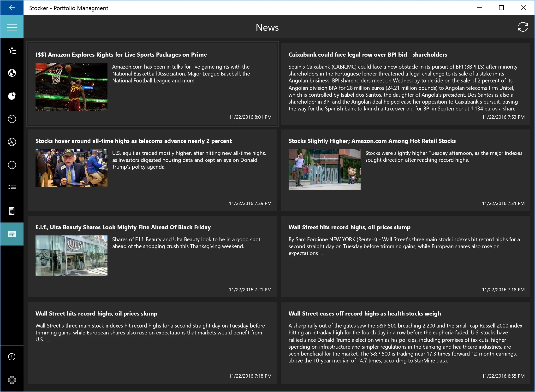Image resolution: width=535 pixels, height=392 pixels.
Task: Click the Stocker - Portfolio Managment title
Action: tap(69, 8)
